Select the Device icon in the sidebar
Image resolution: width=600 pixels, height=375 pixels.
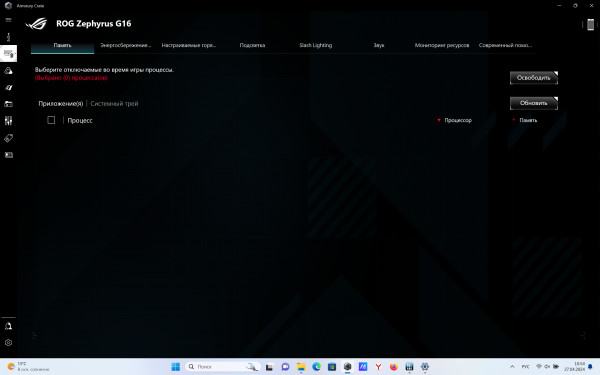coord(8,54)
